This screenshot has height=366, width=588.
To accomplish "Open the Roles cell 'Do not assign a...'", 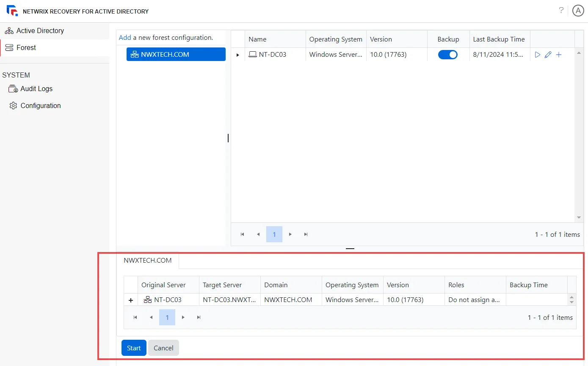I will pyautogui.click(x=475, y=299).
